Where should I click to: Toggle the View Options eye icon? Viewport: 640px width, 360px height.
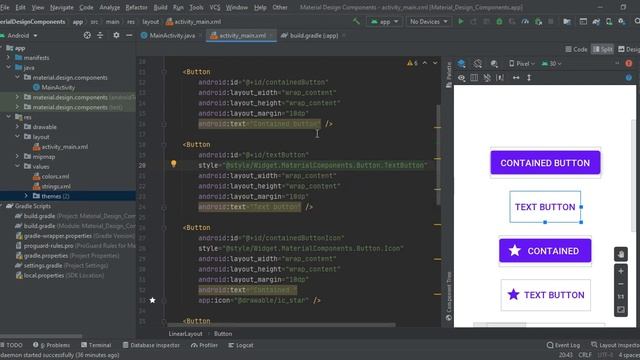(462, 78)
